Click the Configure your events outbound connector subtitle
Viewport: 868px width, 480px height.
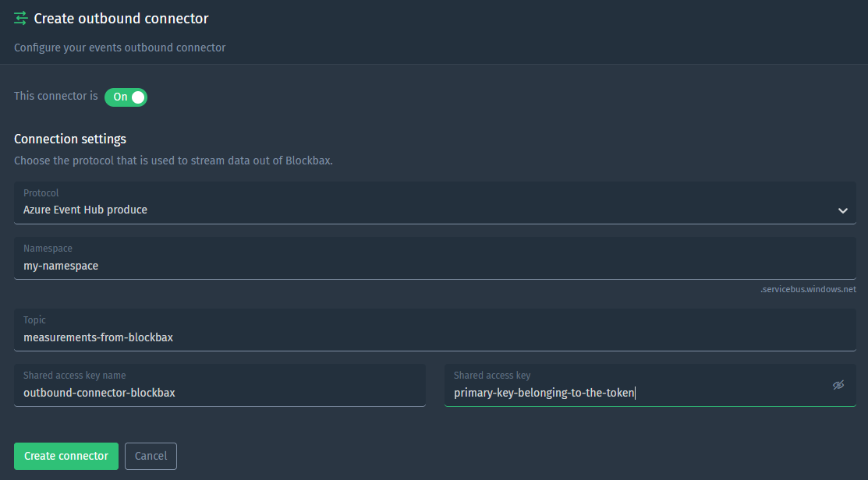(119, 48)
